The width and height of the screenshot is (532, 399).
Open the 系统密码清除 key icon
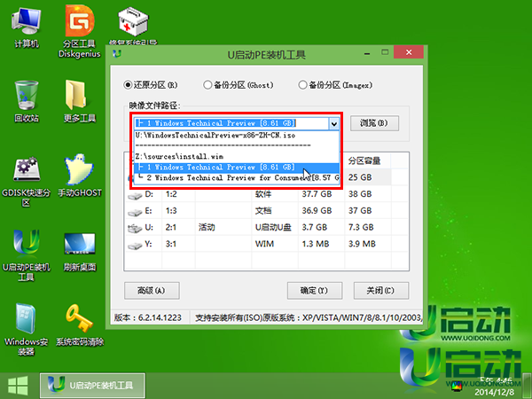click(x=80, y=325)
